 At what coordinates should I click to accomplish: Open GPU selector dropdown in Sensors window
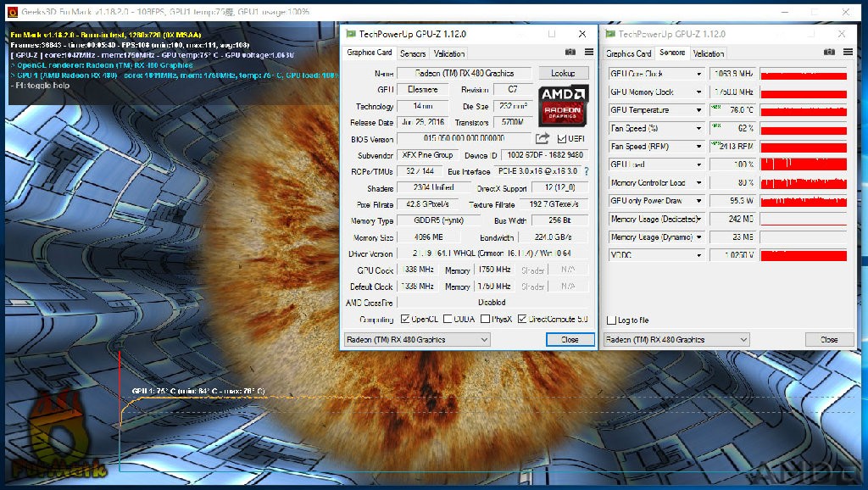[x=676, y=339]
